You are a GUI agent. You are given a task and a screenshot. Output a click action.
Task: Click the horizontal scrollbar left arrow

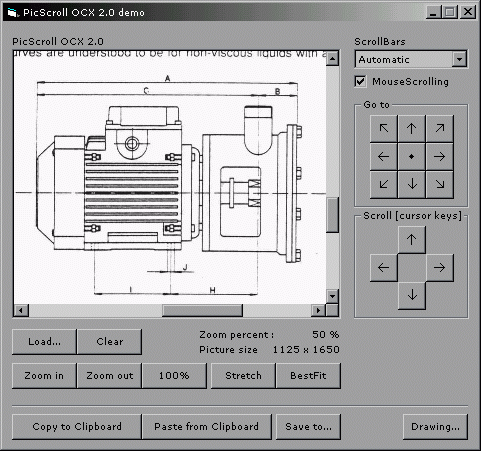pyautogui.click(x=21, y=310)
